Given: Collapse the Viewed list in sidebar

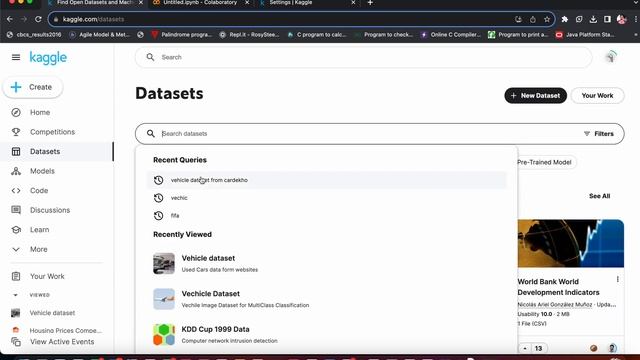Looking at the screenshot, I should [16, 295].
